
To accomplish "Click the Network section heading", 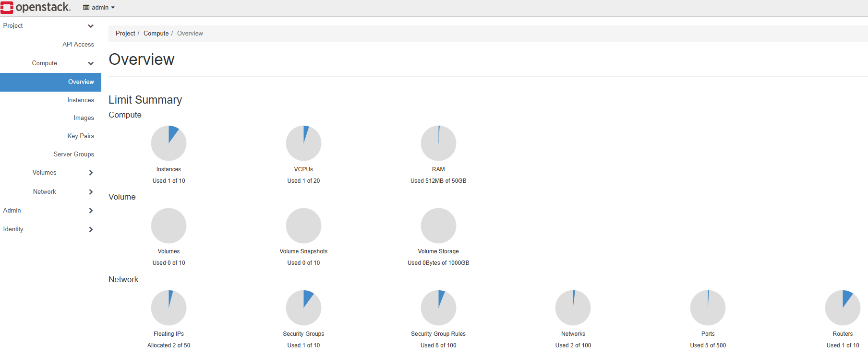I will [123, 280].
